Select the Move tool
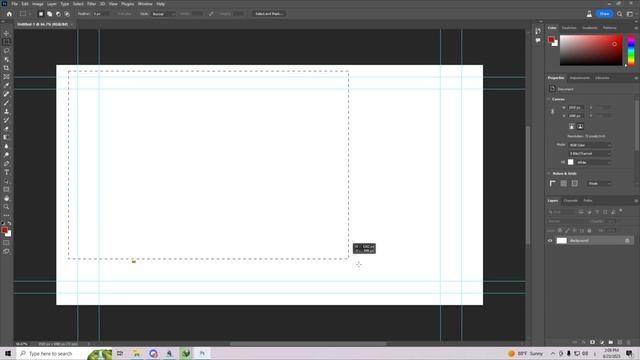 6,33
